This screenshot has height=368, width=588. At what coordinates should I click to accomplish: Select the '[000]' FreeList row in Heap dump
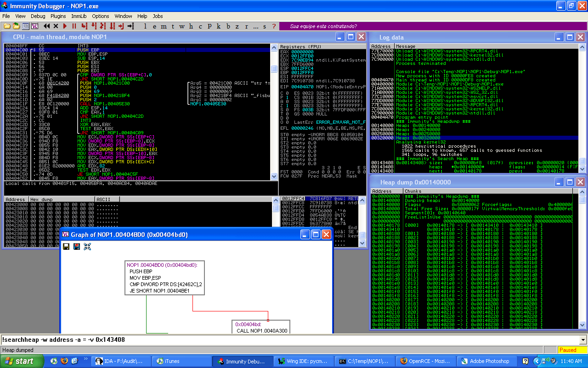[x=472, y=225]
